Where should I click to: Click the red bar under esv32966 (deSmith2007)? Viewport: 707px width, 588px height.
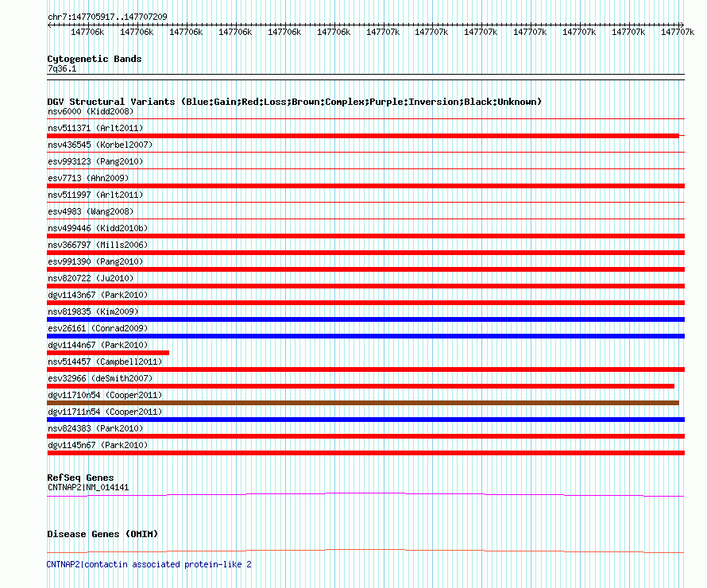click(x=361, y=386)
